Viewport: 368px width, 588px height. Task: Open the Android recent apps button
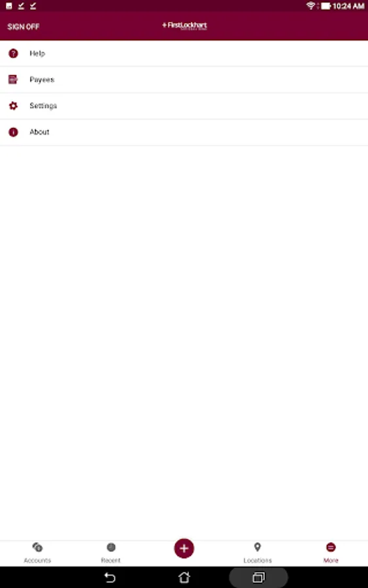258,577
